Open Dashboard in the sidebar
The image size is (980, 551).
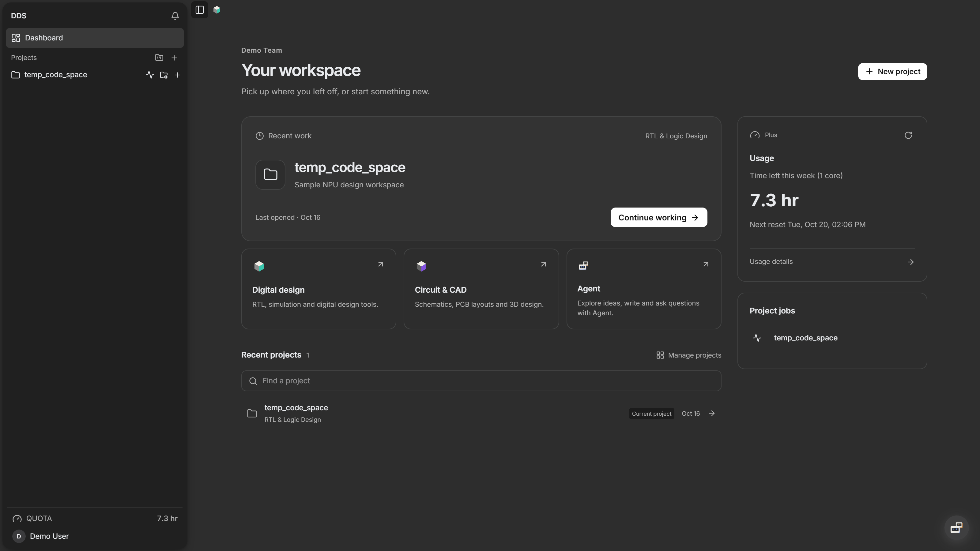point(95,38)
